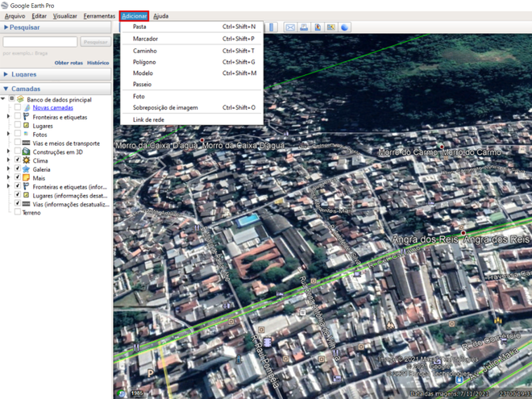Select the ruler measurement tool

tap(272, 27)
